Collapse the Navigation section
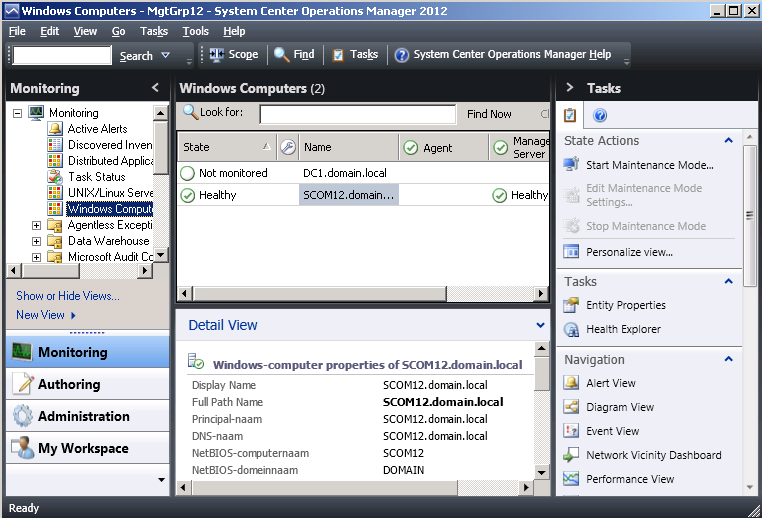The image size is (762, 518). pos(728,359)
